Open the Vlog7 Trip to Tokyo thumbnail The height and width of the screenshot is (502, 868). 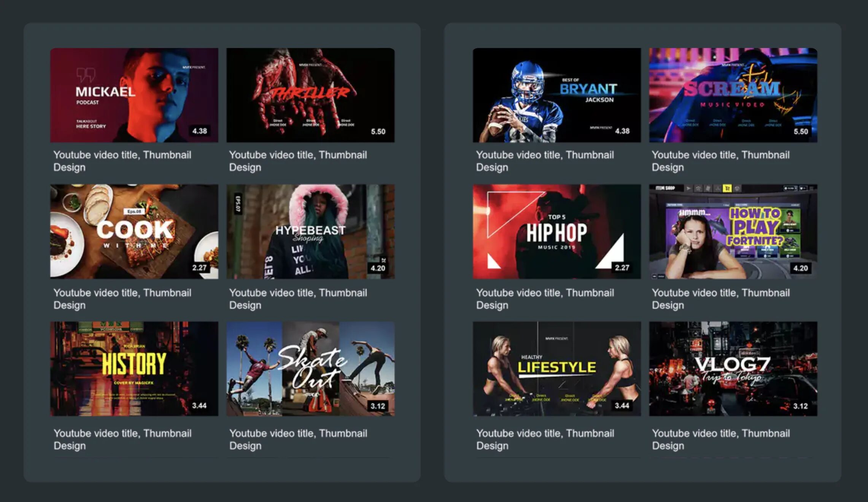click(x=733, y=369)
